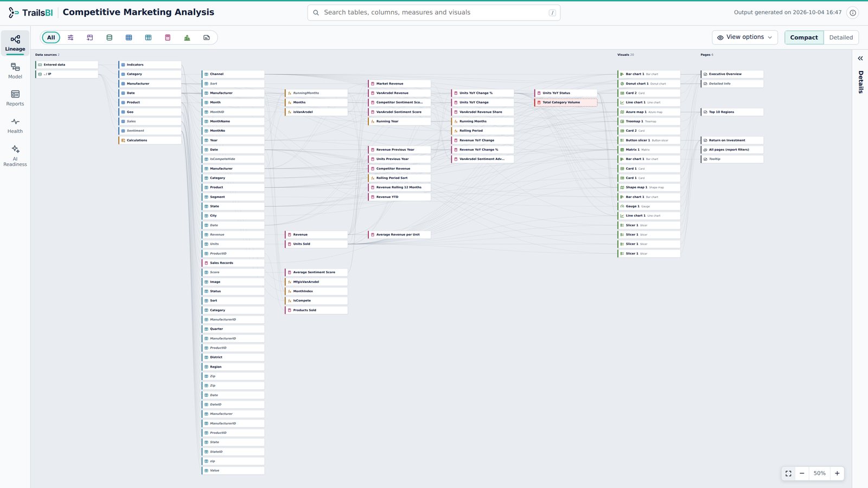Select the Market Revenue measure node
Viewport: 868px width, 488px height.
[400, 84]
